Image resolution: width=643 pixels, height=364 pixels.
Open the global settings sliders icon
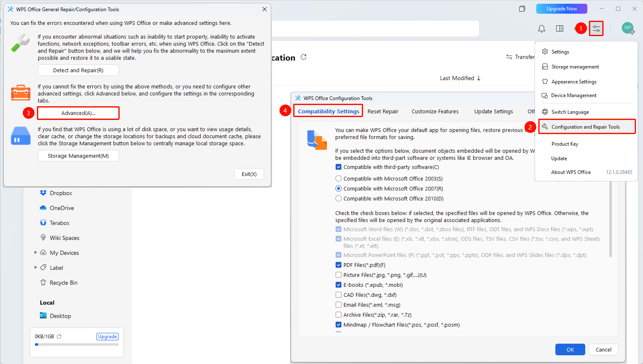[596, 29]
